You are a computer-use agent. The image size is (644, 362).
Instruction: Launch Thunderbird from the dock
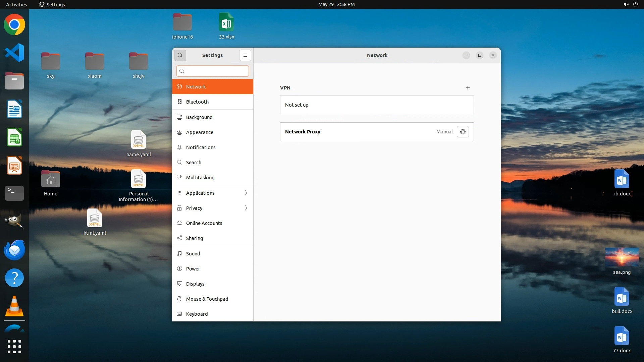pos(14,250)
